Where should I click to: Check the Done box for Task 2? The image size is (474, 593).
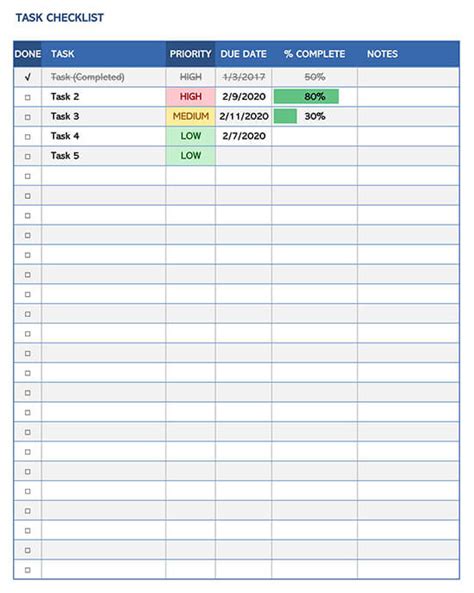coord(28,97)
